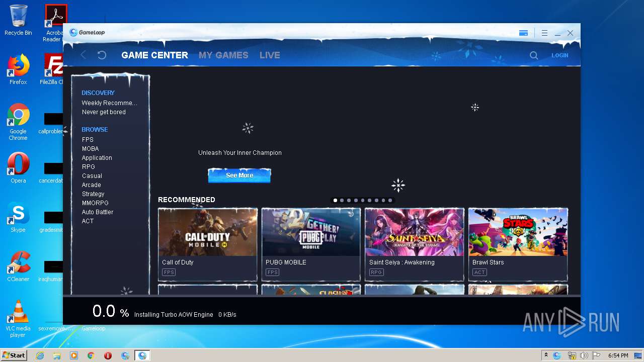Image resolution: width=644 pixels, height=362 pixels.
Task: Browse the Auto Battler category
Action: [x=98, y=212]
